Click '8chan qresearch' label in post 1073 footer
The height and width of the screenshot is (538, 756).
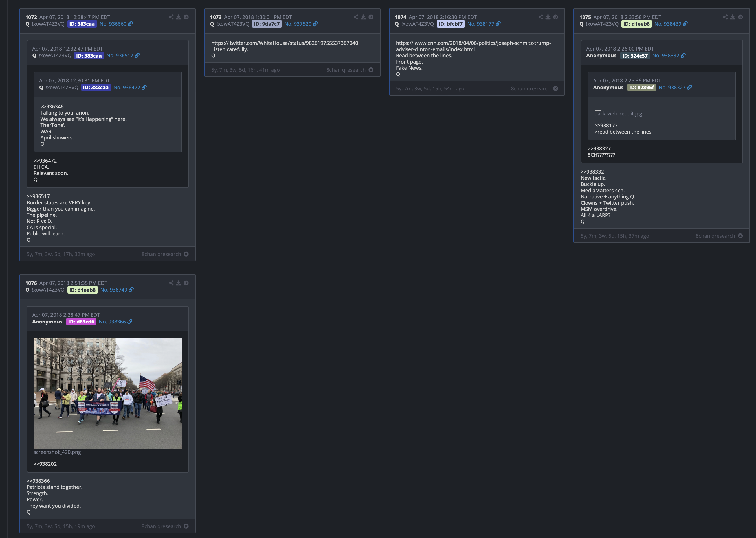tap(346, 70)
